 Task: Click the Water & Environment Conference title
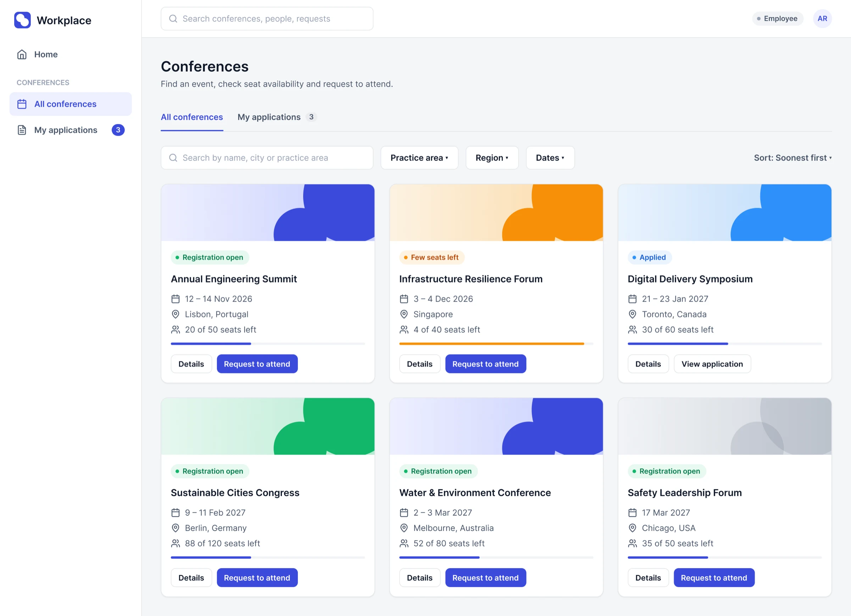pos(475,493)
